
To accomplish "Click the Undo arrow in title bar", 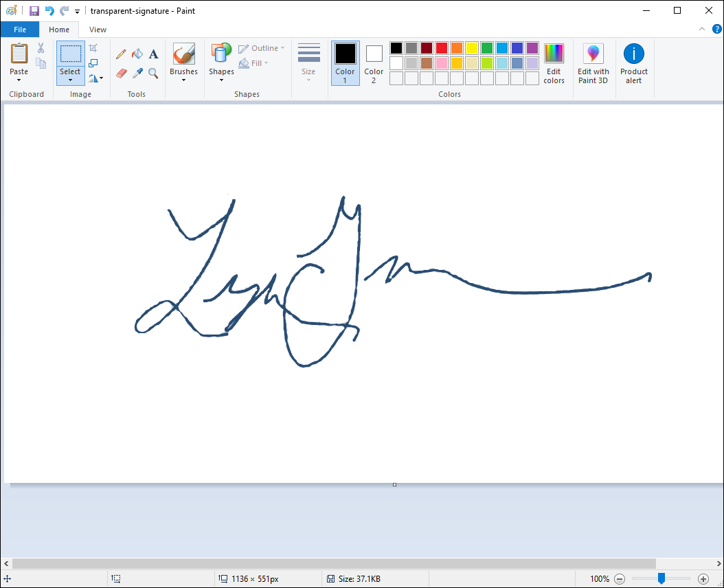I will tap(49, 10).
